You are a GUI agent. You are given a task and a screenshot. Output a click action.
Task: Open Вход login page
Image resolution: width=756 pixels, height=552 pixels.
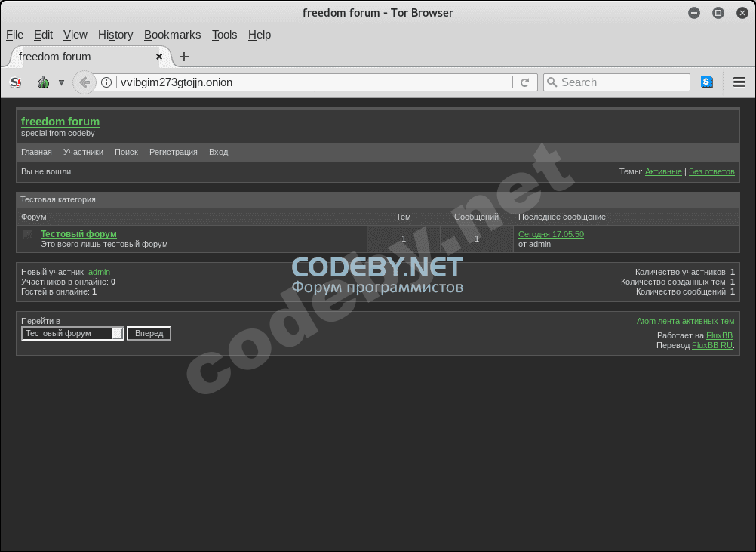coord(218,152)
